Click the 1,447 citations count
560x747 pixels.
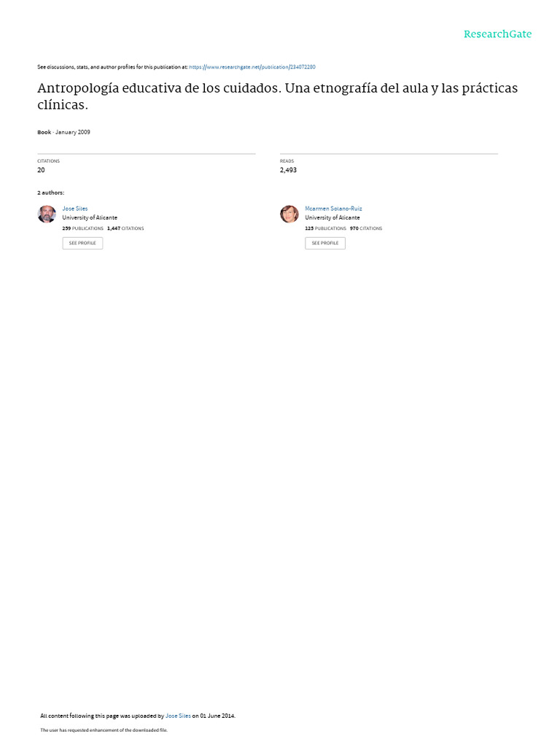125,228
